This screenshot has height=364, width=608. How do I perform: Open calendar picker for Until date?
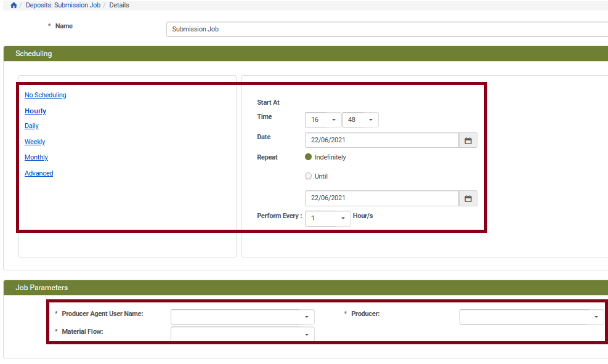468,198
